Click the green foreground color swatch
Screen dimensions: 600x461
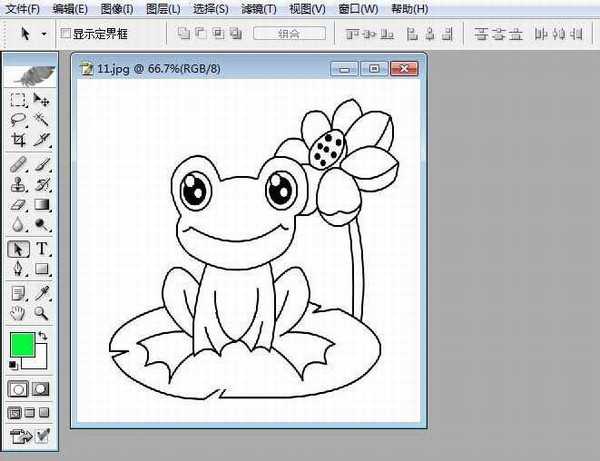(x=21, y=345)
